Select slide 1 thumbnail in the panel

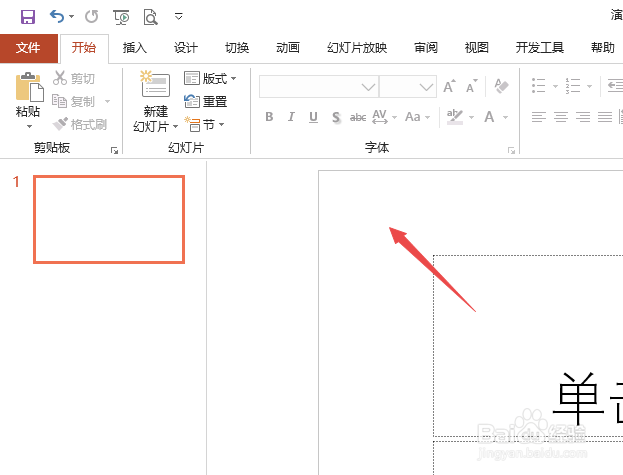[x=109, y=219]
